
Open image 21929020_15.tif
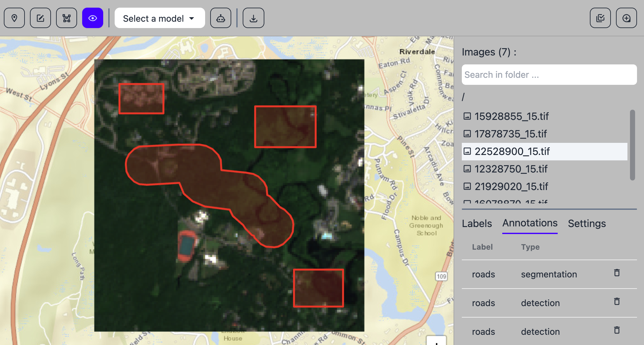(545, 187)
